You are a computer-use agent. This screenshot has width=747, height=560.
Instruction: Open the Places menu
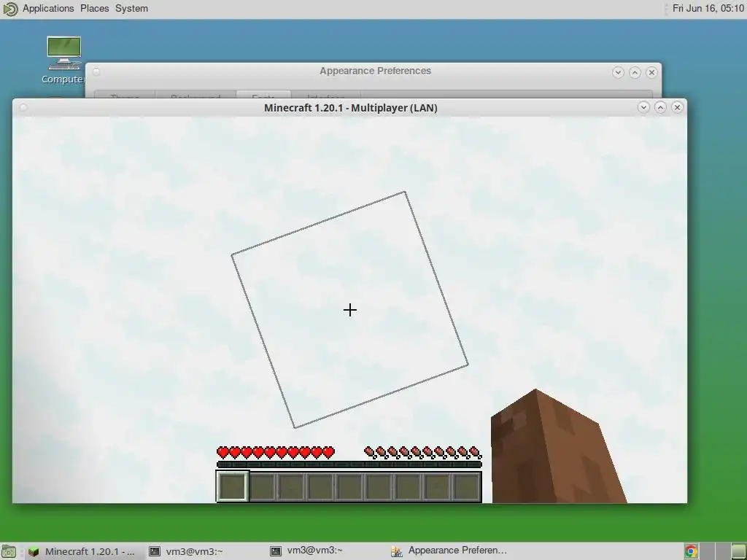coord(94,9)
